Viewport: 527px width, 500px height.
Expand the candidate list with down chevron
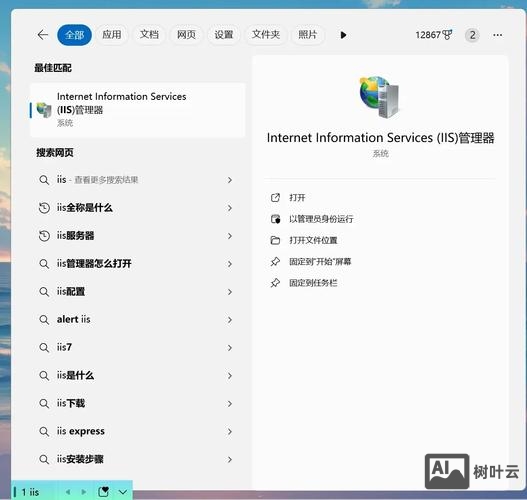(123, 492)
